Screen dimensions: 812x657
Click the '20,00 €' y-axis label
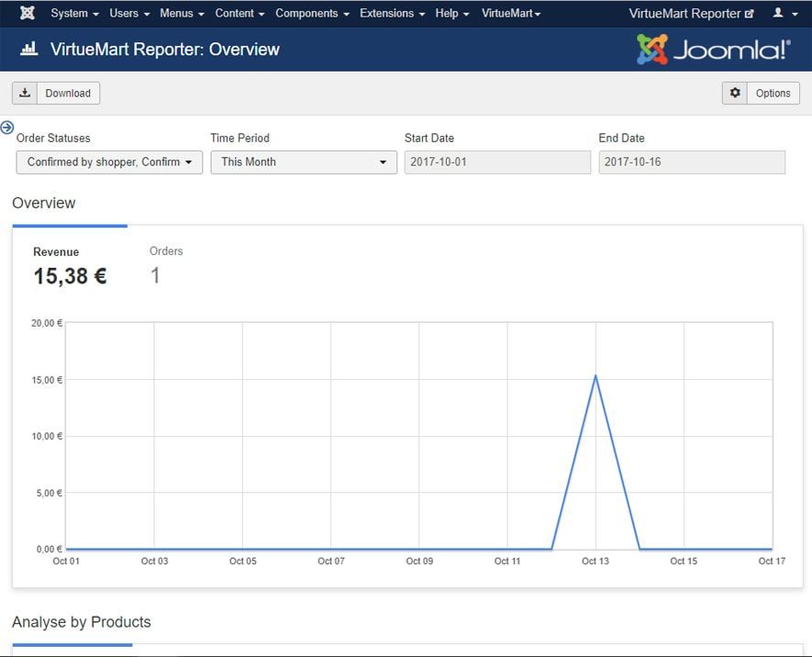(47, 323)
